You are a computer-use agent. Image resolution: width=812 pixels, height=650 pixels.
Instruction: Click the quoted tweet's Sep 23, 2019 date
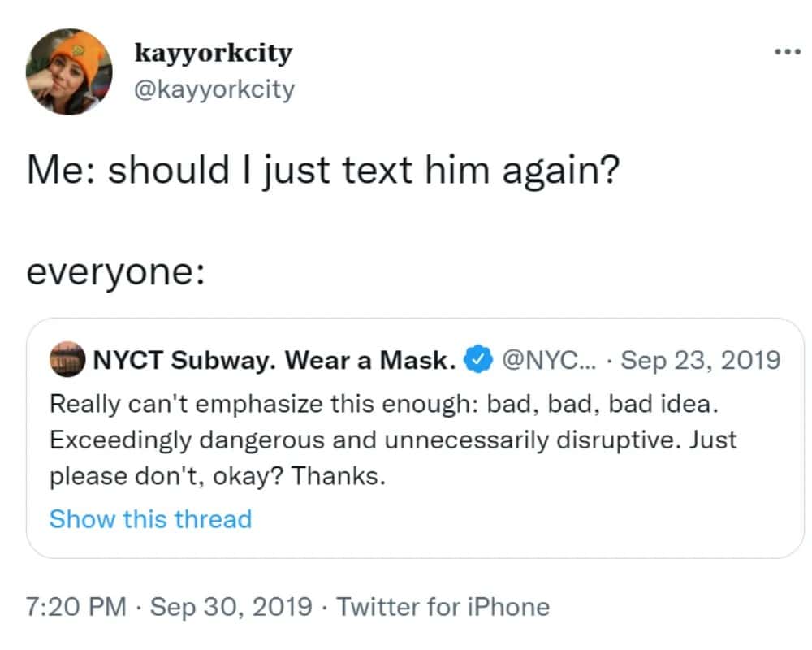700,358
